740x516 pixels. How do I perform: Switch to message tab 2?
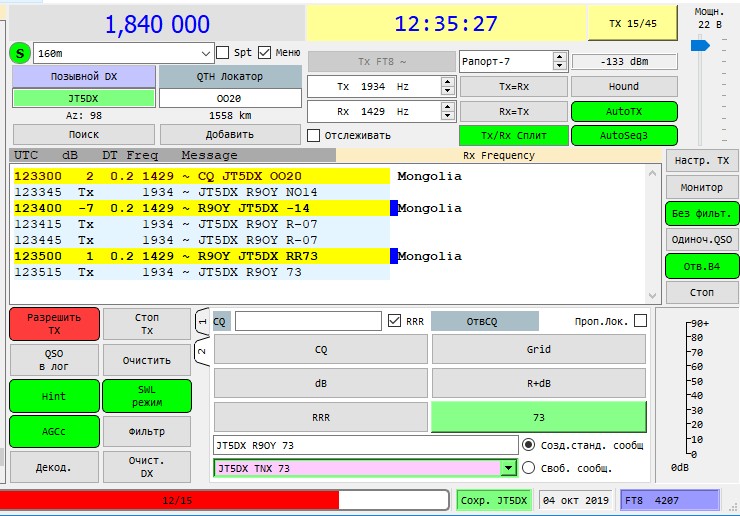coord(201,352)
